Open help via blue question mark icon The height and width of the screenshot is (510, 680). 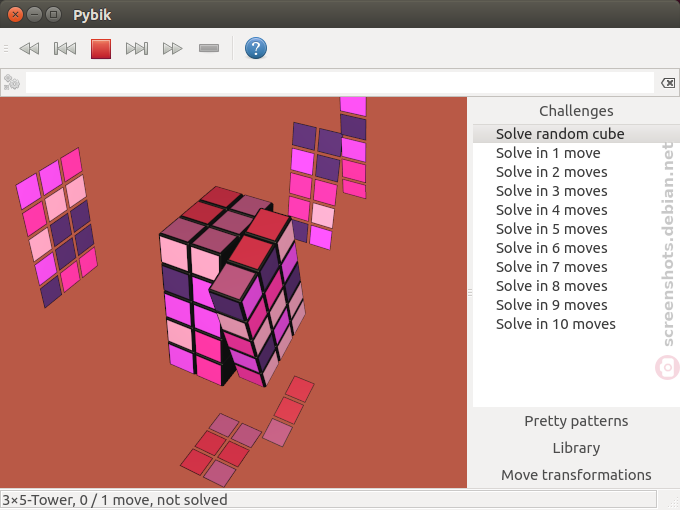tap(255, 48)
